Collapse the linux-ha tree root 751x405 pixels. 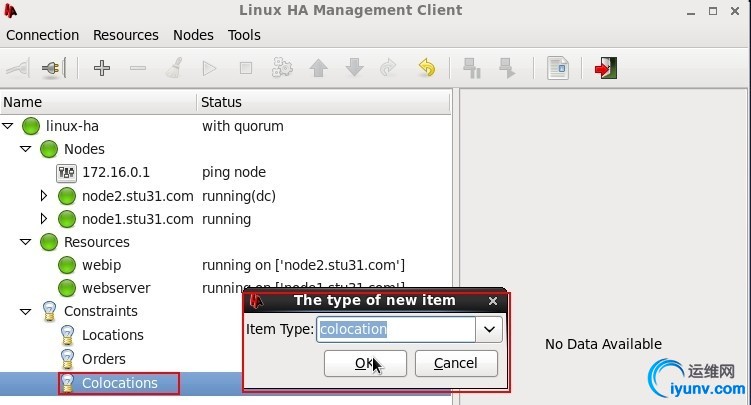(9, 126)
